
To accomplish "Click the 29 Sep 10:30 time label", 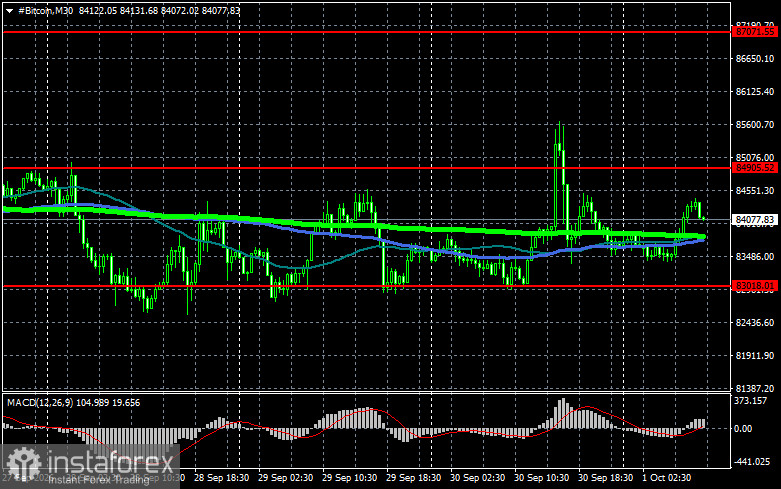I will coord(350,478).
